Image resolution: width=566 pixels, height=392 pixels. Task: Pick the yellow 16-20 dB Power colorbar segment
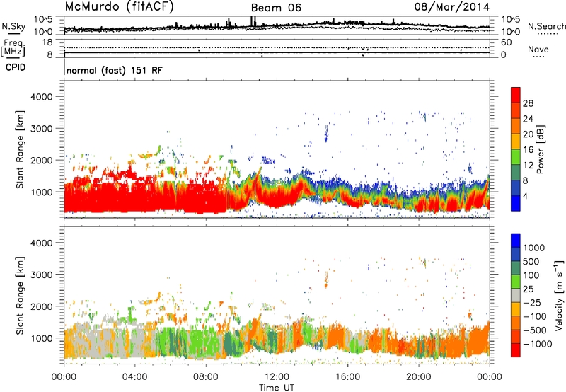516,141
